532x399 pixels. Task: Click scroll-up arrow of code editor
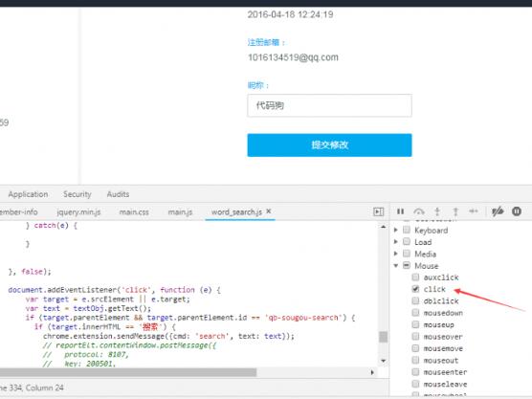click(x=383, y=227)
